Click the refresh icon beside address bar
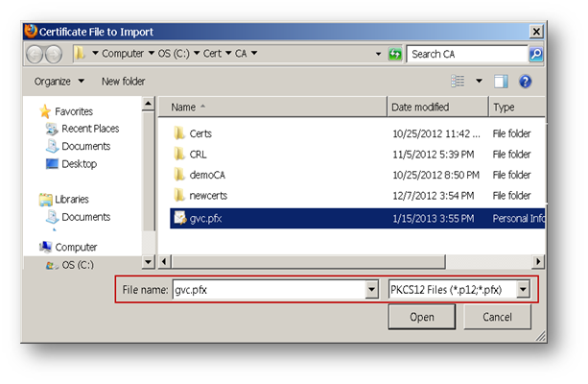Image resolution: width=588 pixels, height=384 pixels. click(x=394, y=55)
